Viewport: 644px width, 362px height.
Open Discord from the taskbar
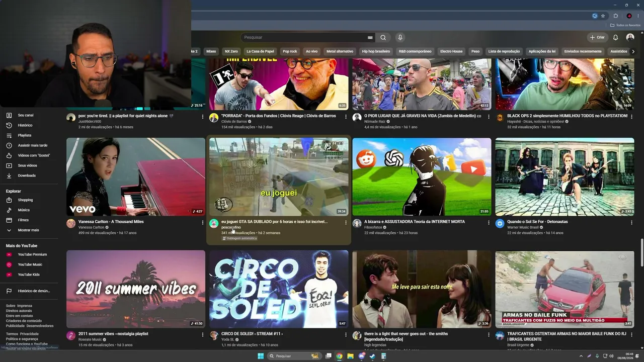coord(361,356)
